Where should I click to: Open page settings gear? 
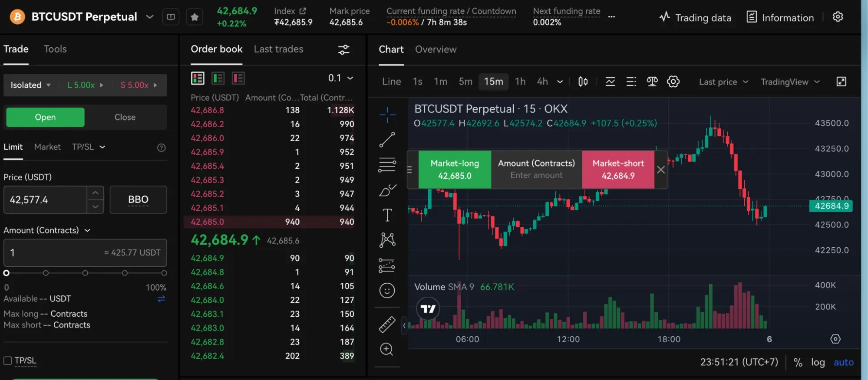pyautogui.click(x=838, y=17)
